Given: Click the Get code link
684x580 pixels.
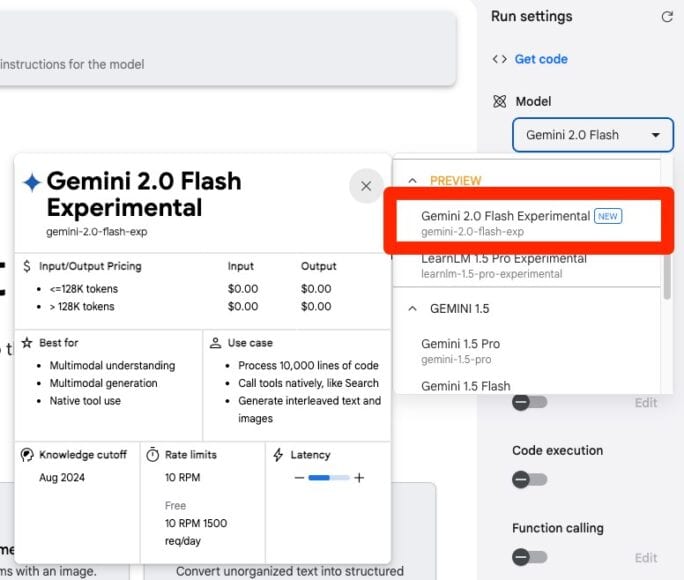Looking at the screenshot, I should (x=541, y=59).
